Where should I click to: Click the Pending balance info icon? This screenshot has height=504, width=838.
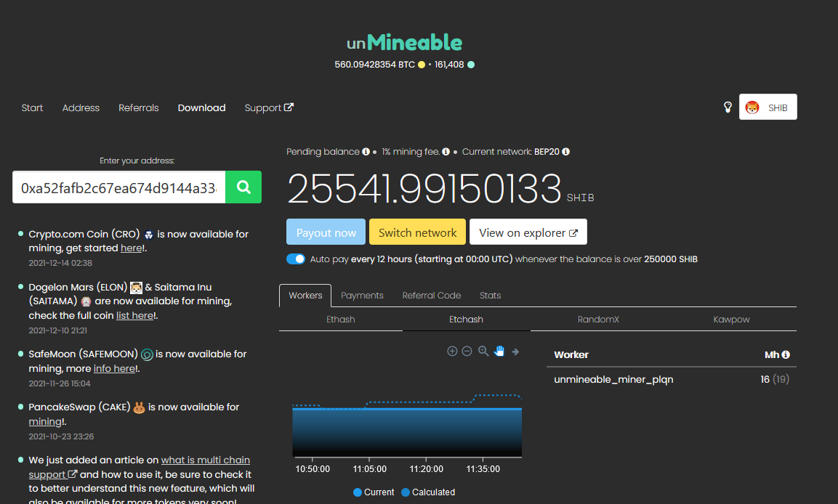point(366,152)
